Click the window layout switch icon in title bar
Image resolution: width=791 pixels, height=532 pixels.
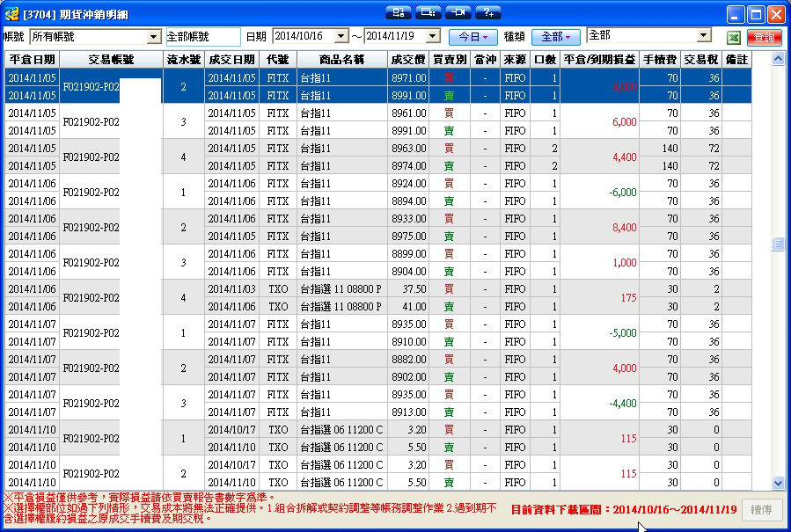pyautogui.click(x=398, y=12)
